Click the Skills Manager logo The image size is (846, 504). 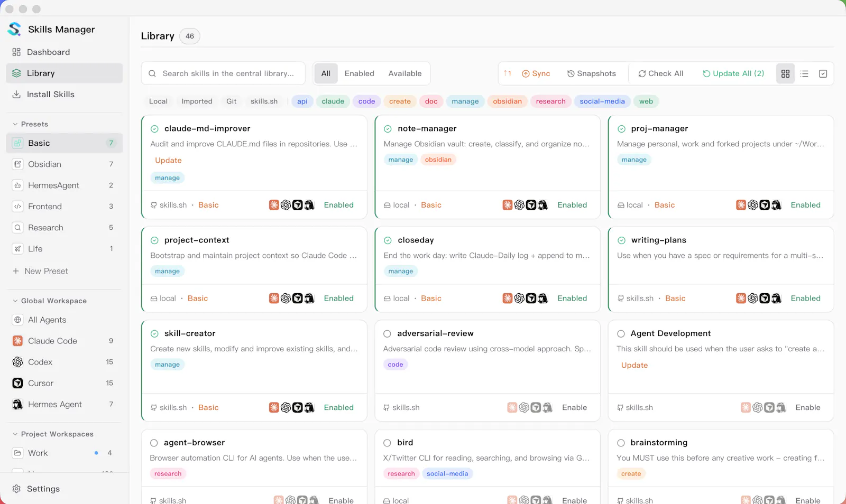(x=15, y=29)
